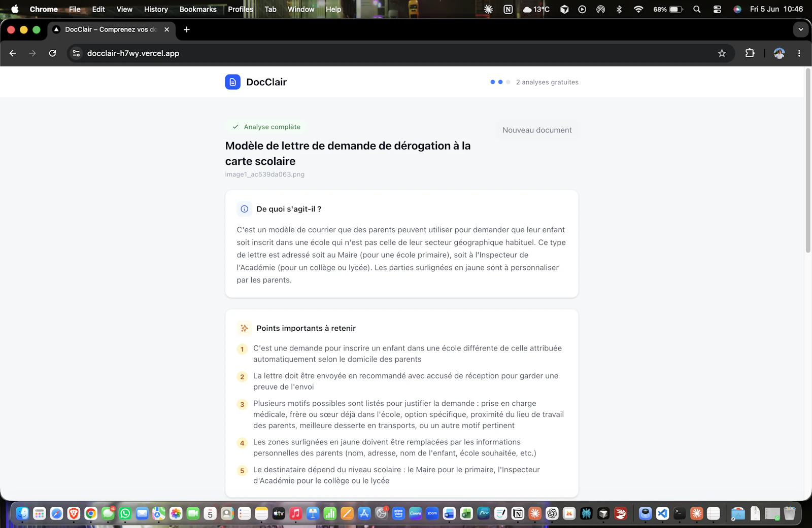Select point 1 about inscrire un enfant
This screenshot has height=528, width=812.
point(401,354)
